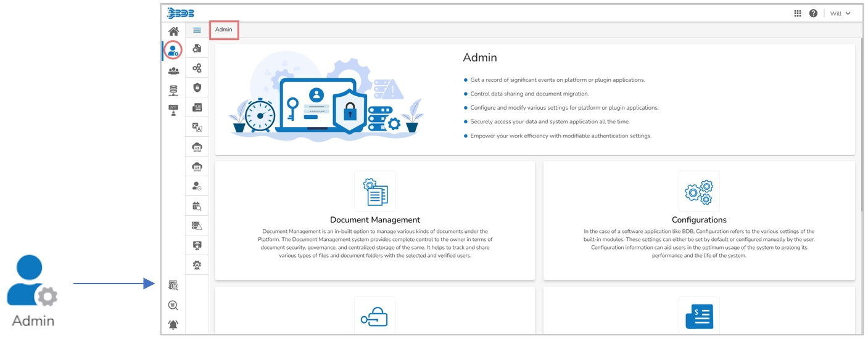The image size is (868, 339).
Task: Open the Document Management card
Action: click(375, 221)
